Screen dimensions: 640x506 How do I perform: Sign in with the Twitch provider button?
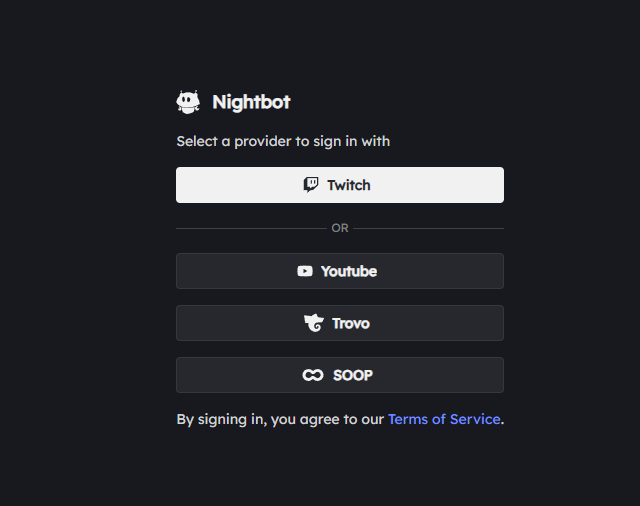(340, 185)
